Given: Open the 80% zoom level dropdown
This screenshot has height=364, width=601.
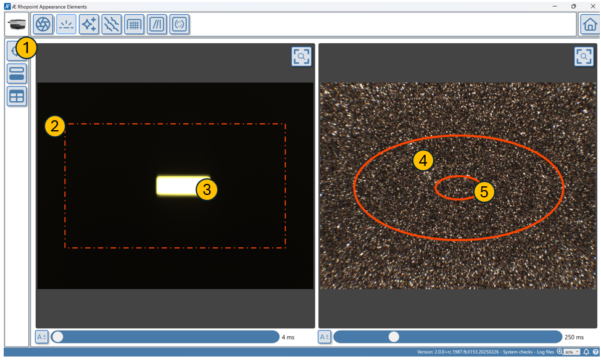Looking at the screenshot, I should tap(572, 352).
